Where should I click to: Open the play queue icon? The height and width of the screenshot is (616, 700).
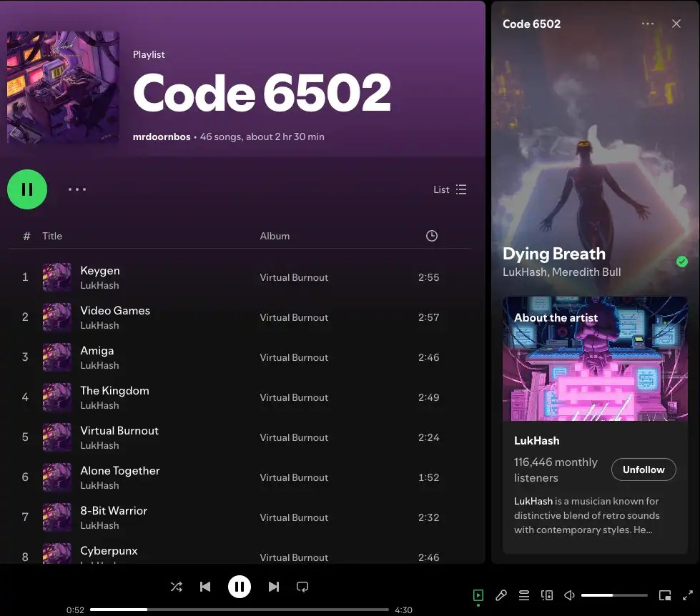tap(524, 595)
